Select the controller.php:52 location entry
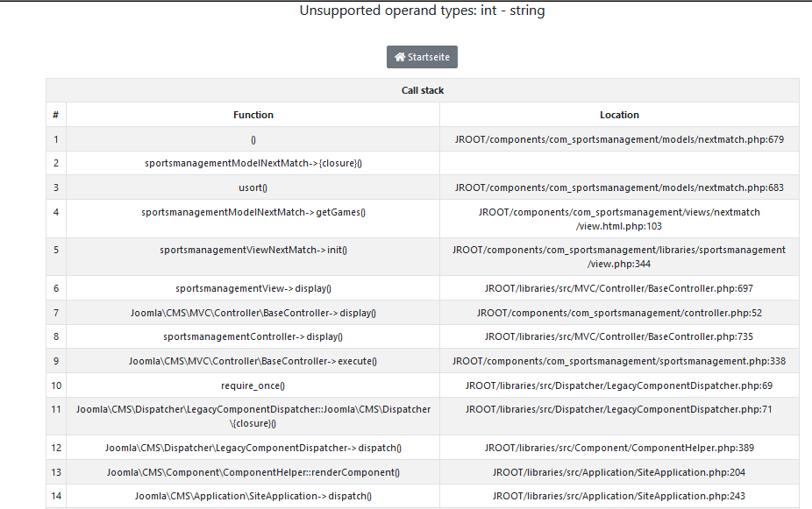The width and height of the screenshot is (812, 509). point(620,312)
